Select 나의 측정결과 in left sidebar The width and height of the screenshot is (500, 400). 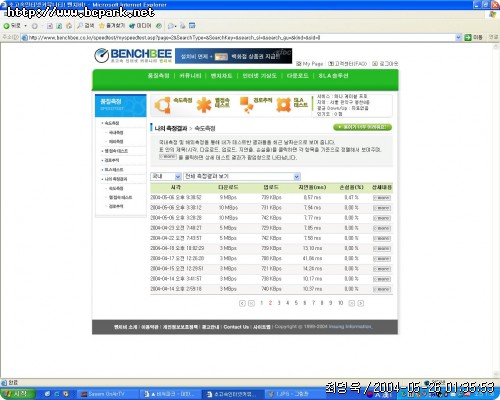(x=116, y=179)
